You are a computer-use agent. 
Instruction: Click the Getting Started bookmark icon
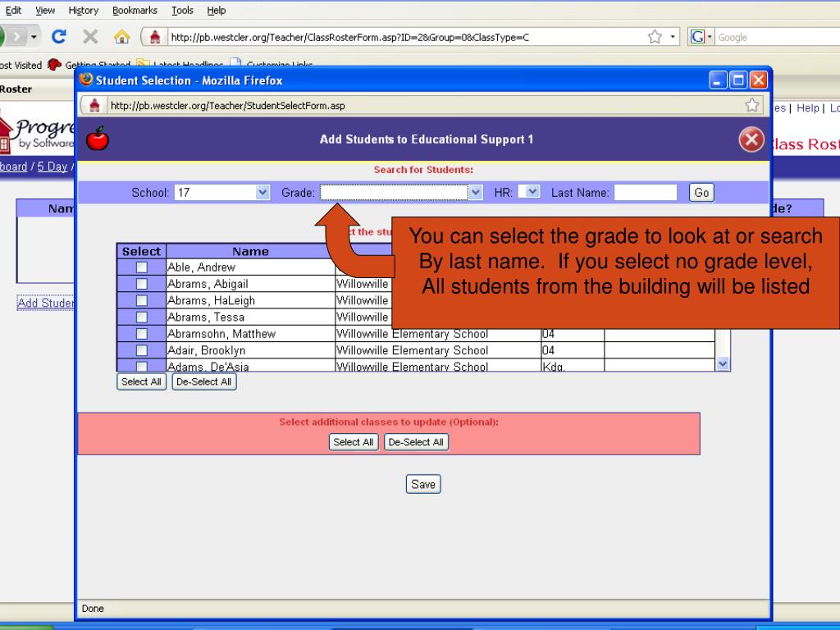[x=54, y=65]
